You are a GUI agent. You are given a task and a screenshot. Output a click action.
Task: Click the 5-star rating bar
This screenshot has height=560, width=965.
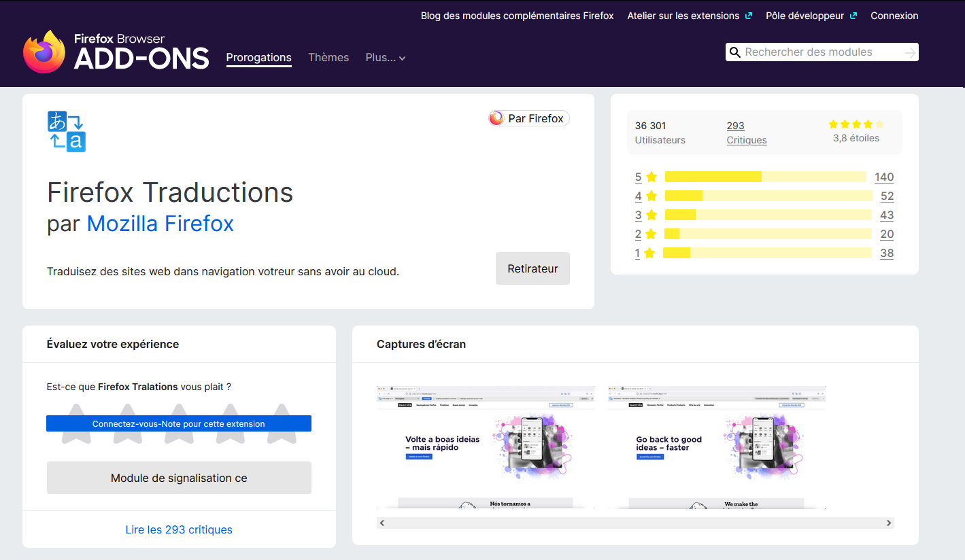(x=765, y=177)
